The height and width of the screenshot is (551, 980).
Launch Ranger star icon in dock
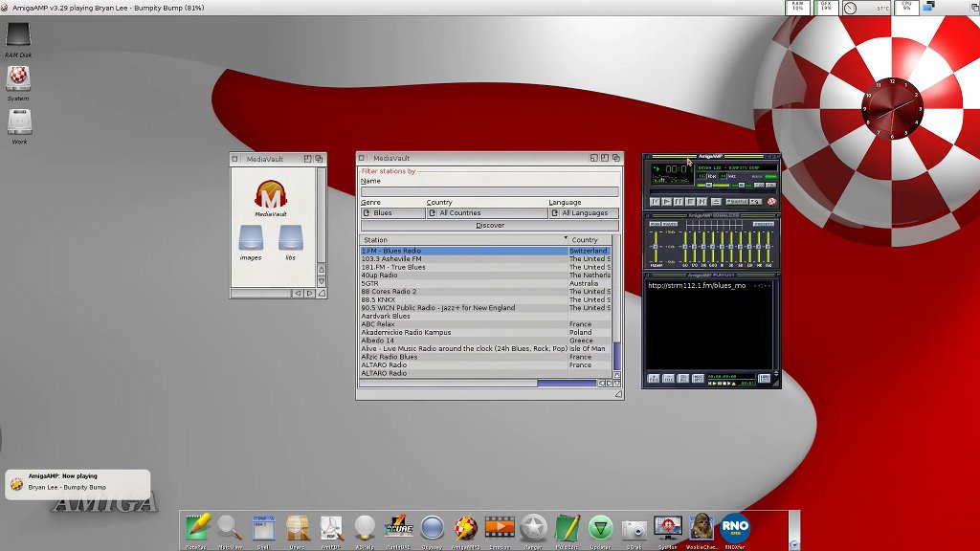pos(533,528)
